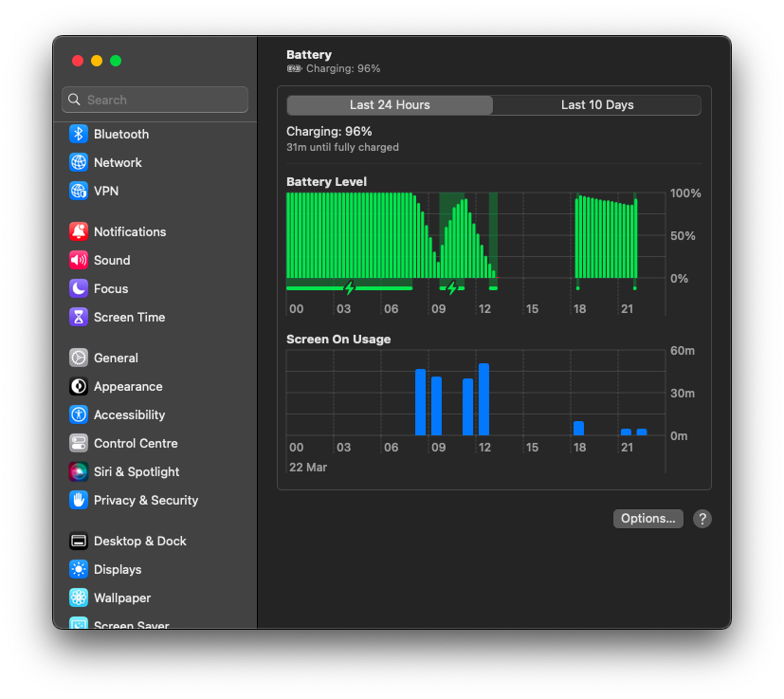The height and width of the screenshot is (699, 784).
Task: Zoom window with green button
Action: click(116, 61)
